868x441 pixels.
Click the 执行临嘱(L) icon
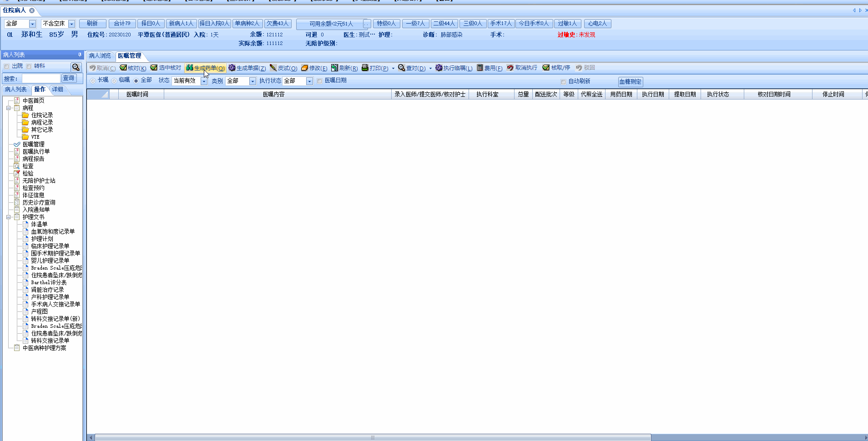[439, 68]
